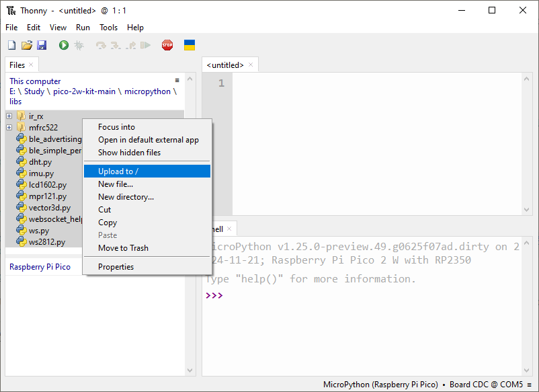Close the untitled editor tab
539x392 pixels.
pos(251,65)
